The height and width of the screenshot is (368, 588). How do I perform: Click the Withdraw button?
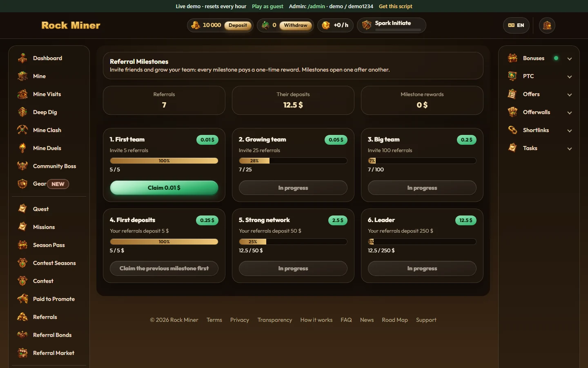point(296,25)
